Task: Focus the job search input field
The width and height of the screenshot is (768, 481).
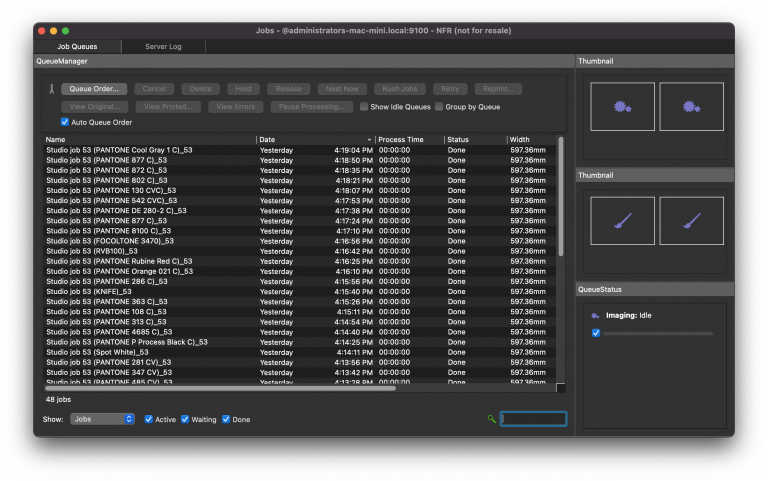Action: coord(533,419)
